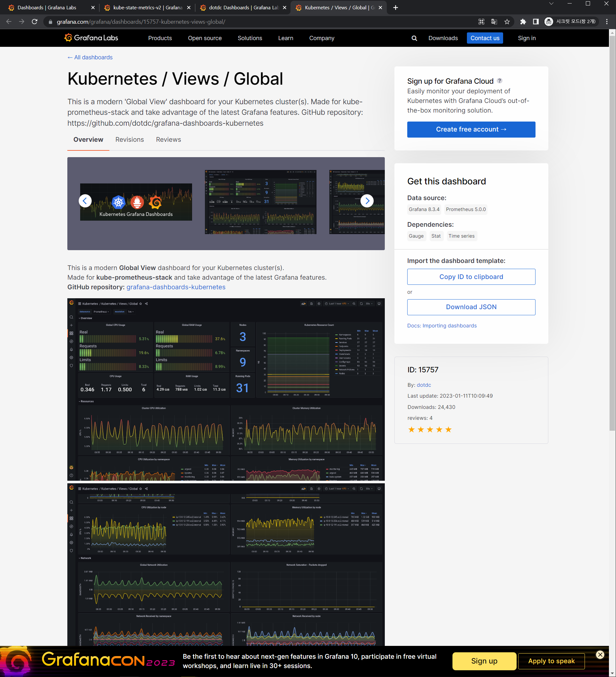Click Copy ID to clipboard button
The width and height of the screenshot is (616, 677).
point(471,277)
